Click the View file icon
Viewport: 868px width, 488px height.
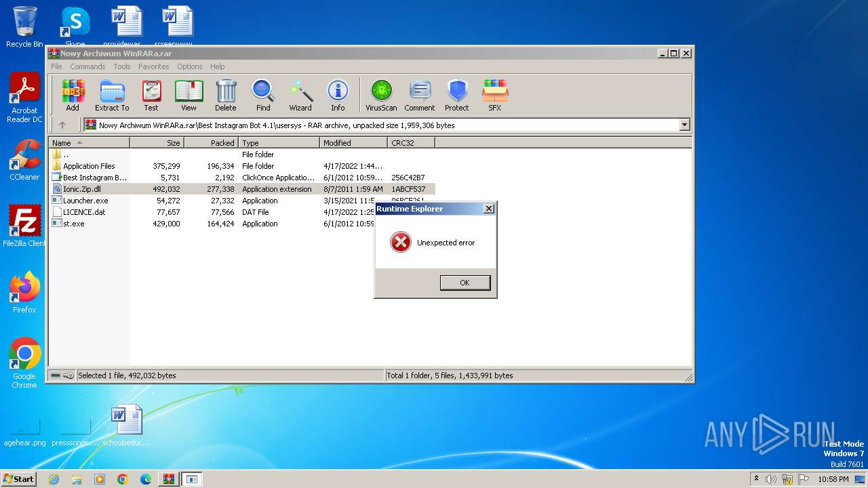(x=189, y=96)
